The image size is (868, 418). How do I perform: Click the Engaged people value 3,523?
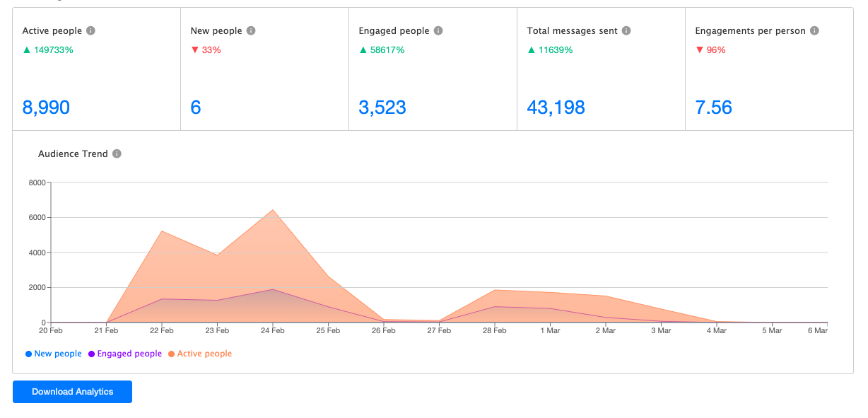382,108
